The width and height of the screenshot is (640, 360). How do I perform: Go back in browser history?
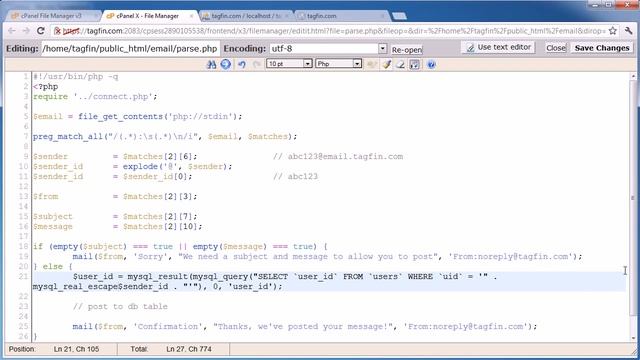point(12,31)
